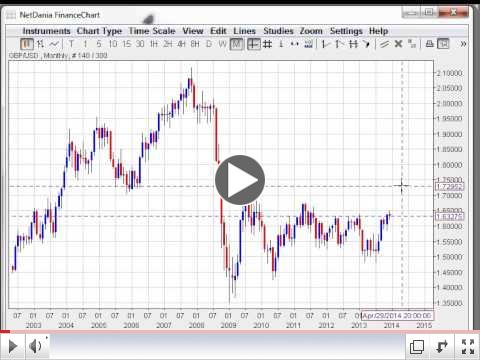Click the horizontal double-arrow toolbar icon

tap(295, 44)
